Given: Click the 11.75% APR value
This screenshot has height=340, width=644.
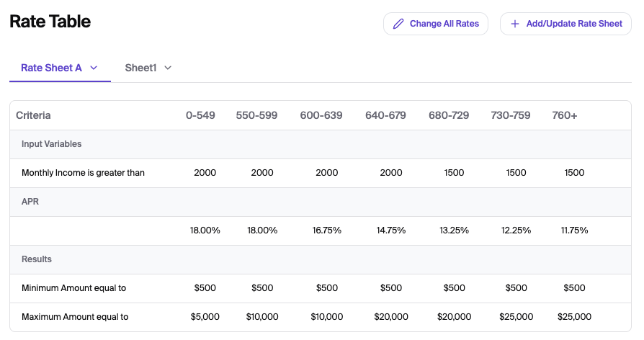Looking at the screenshot, I should pos(574,231).
